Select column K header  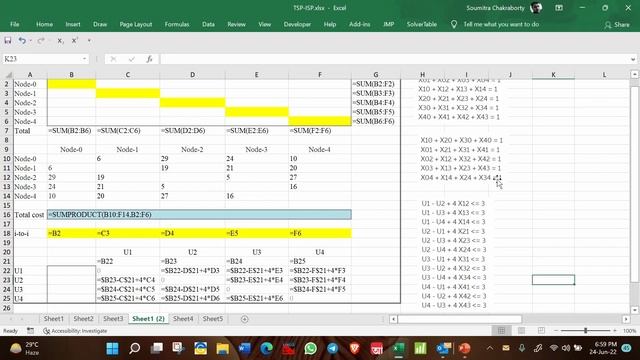tap(553, 75)
